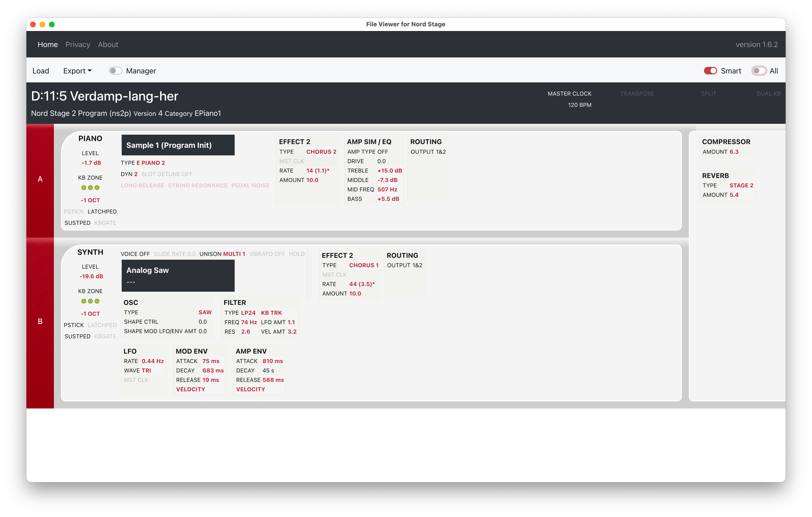
Task: Toggle LONG RELEASE on the piano
Action: (142, 185)
